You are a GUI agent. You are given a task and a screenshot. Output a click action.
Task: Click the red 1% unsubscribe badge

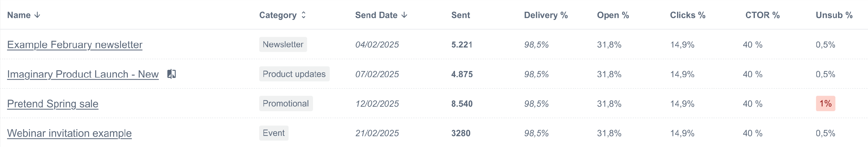825,103
